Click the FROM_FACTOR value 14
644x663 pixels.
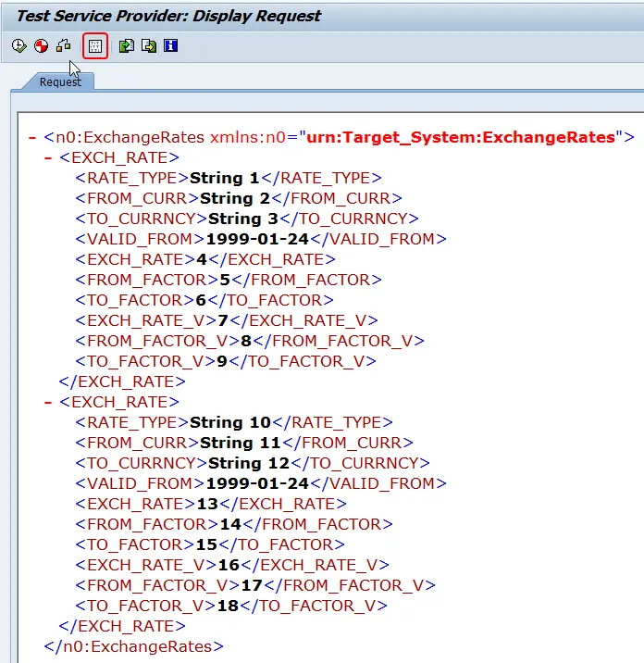click(230, 524)
